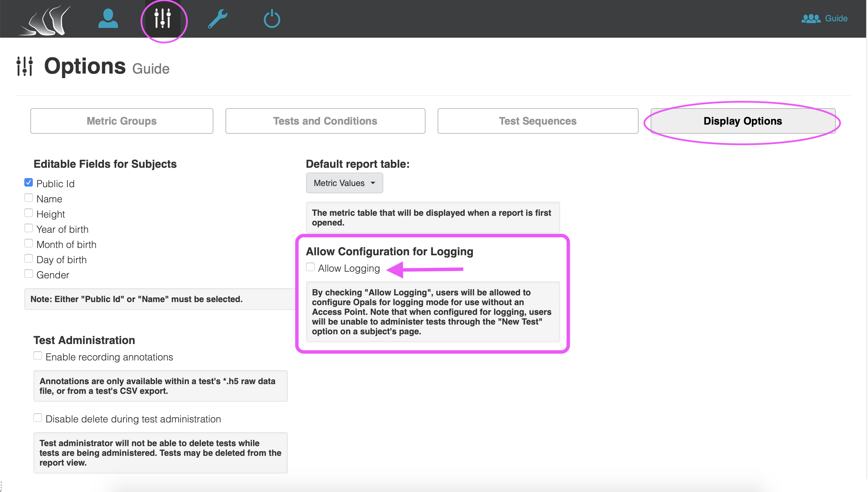Go to the Test Sequences tab
The image size is (868, 492).
pyautogui.click(x=538, y=121)
